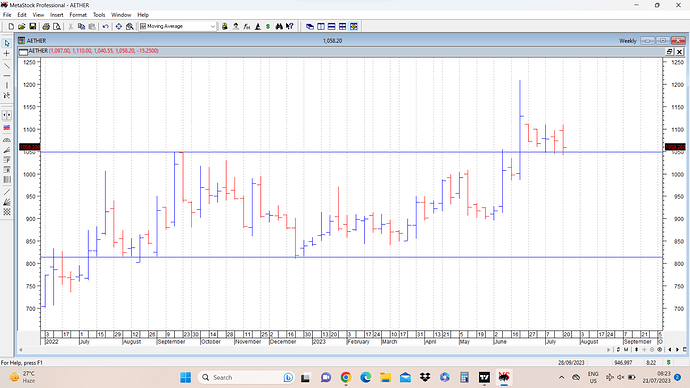Screen dimensions: 690x388
Task: Cascade windows with the toolbar icon
Action: (310, 26)
